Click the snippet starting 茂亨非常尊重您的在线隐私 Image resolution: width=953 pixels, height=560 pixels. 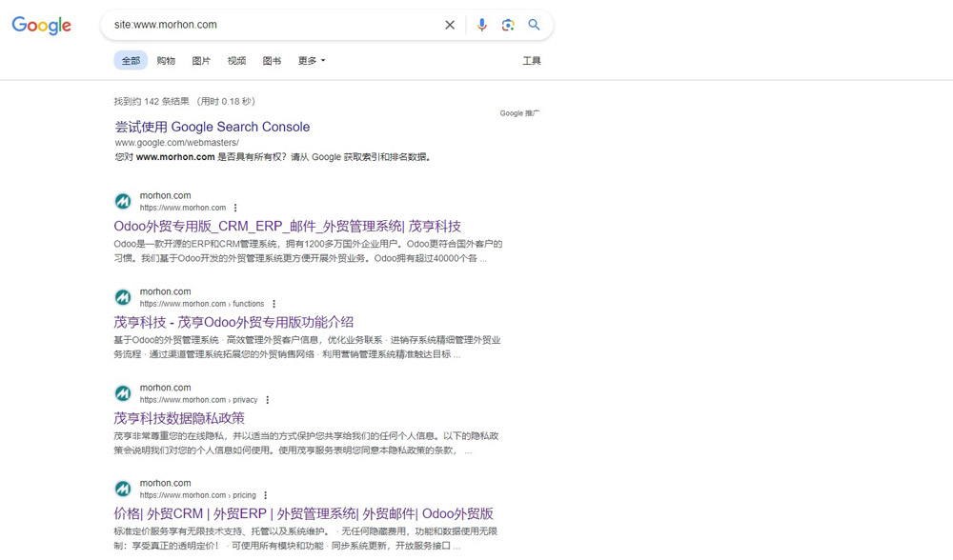[306, 443]
